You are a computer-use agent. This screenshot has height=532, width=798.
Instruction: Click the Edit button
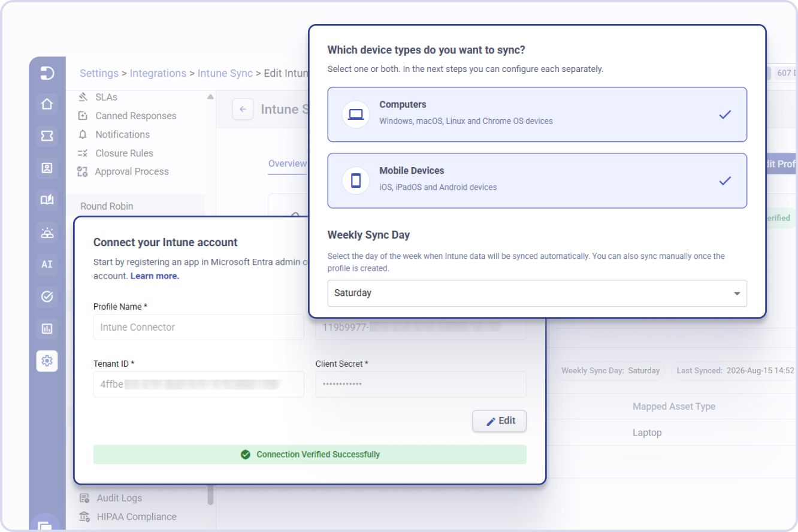click(x=499, y=421)
